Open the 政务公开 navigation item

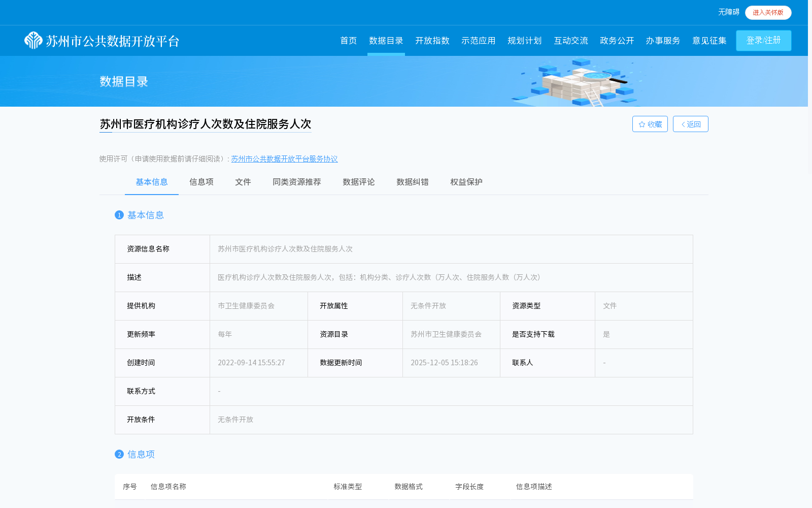(x=616, y=41)
